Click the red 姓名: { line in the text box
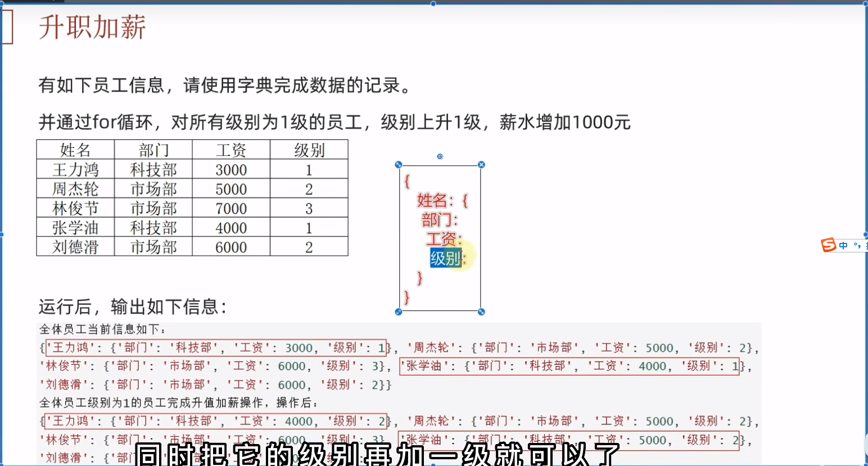Viewport: 868px width, 466px height. pos(442,200)
